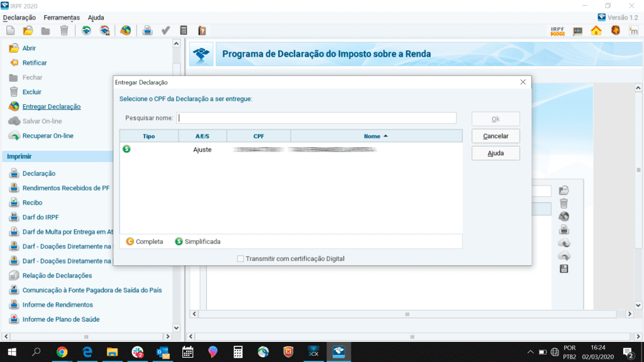Click the blue printer toolbar icon
Viewport: 644px width, 362px height.
147,31
